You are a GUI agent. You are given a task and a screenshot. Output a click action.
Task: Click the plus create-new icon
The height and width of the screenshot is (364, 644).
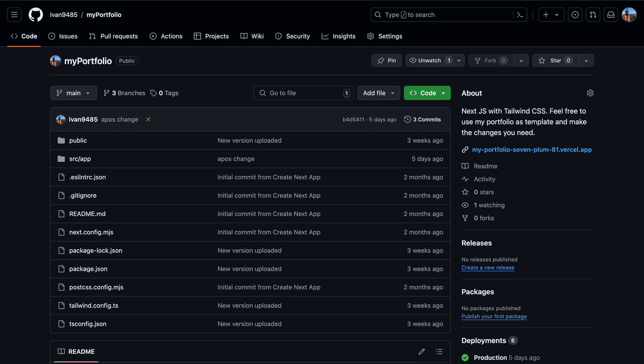[546, 15]
